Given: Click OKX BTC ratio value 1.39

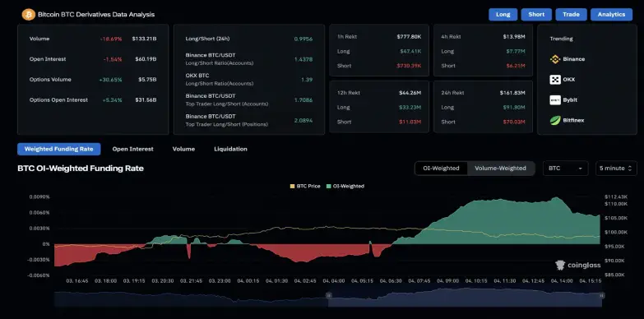Looking at the screenshot, I should tap(307, 80).
